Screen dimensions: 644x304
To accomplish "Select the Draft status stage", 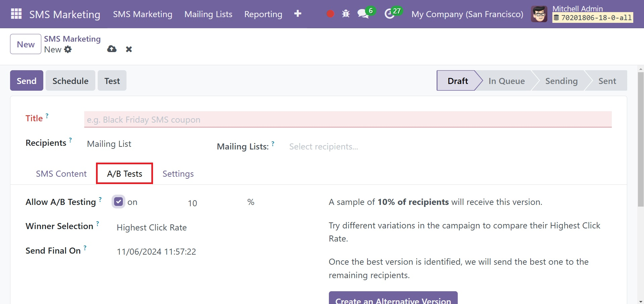I will [457, 81].
